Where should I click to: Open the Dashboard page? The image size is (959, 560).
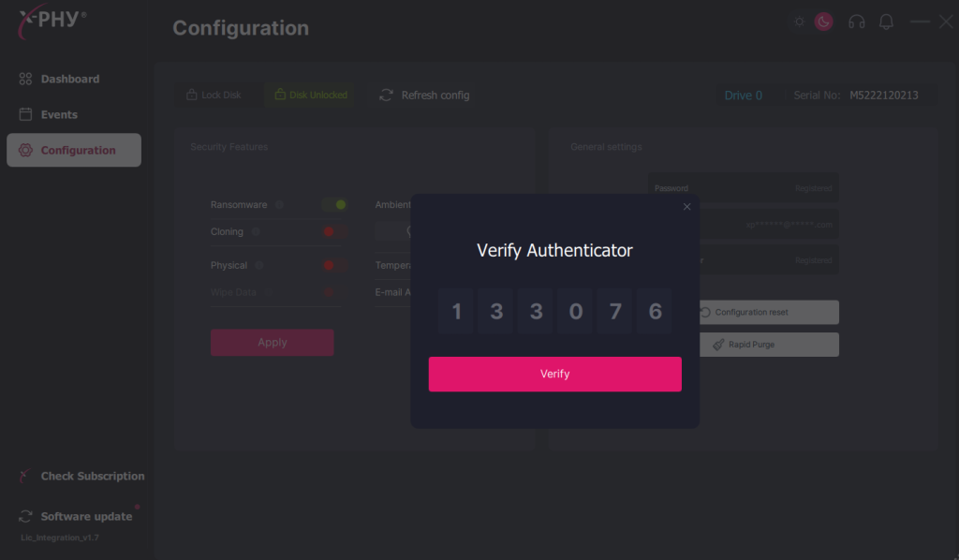pos(70,80)
